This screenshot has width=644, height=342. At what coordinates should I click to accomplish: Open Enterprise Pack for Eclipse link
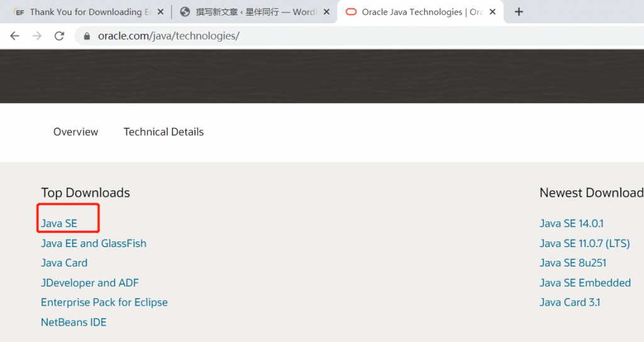click(x=104, y=302)
